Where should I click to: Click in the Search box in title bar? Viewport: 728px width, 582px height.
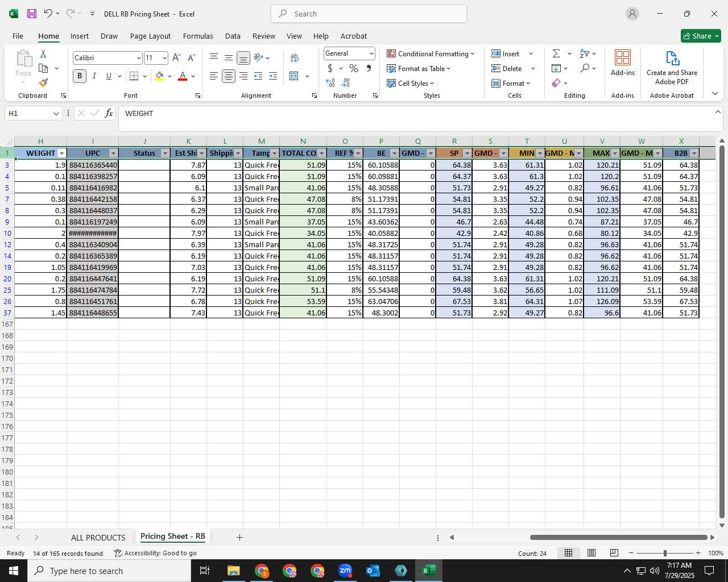pyautogui.click(x=369, y=14)
